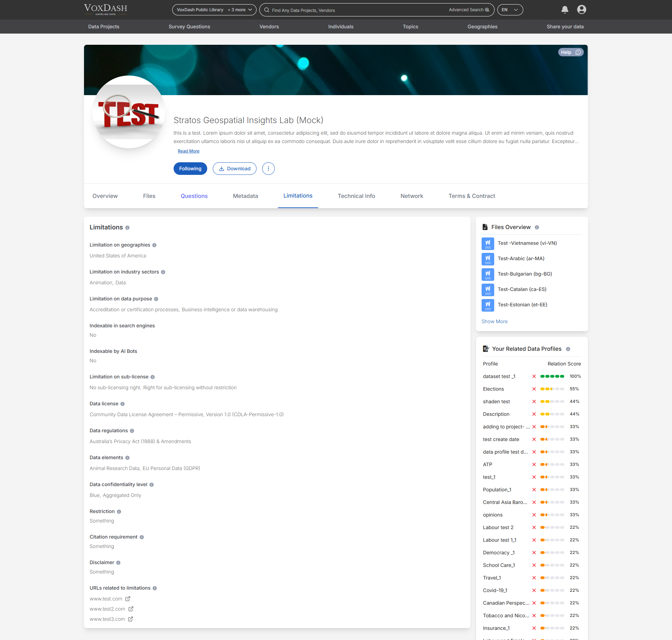This screenshot has height=640, width=672.
Task: Remove the Elections related profile with its X
Action: tap(534, 389)
